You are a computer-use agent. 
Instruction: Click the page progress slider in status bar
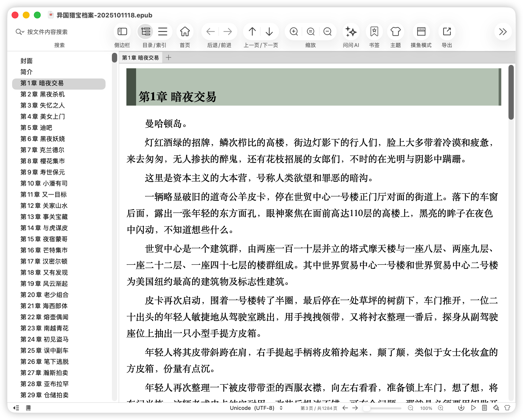pyautogui.click(x=382, y=408)
